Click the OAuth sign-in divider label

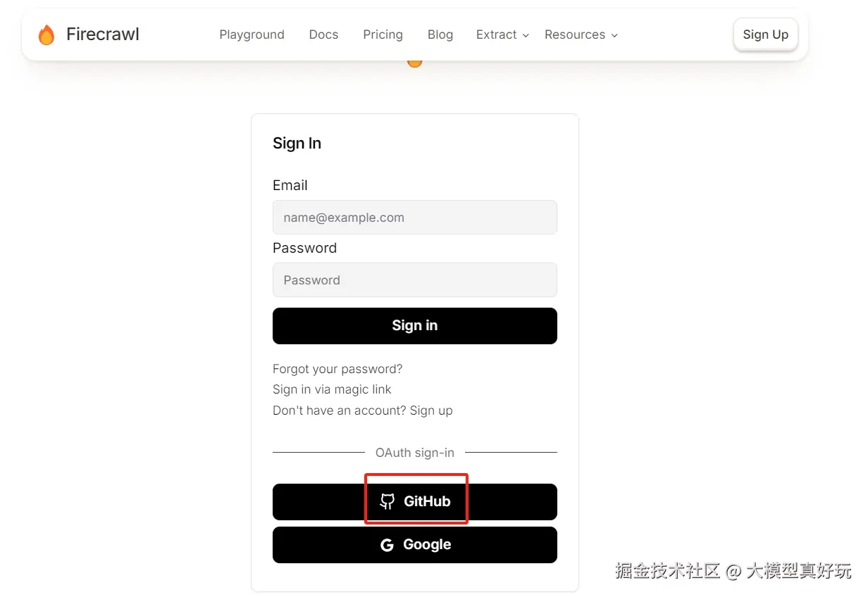(x=415, y=453)
